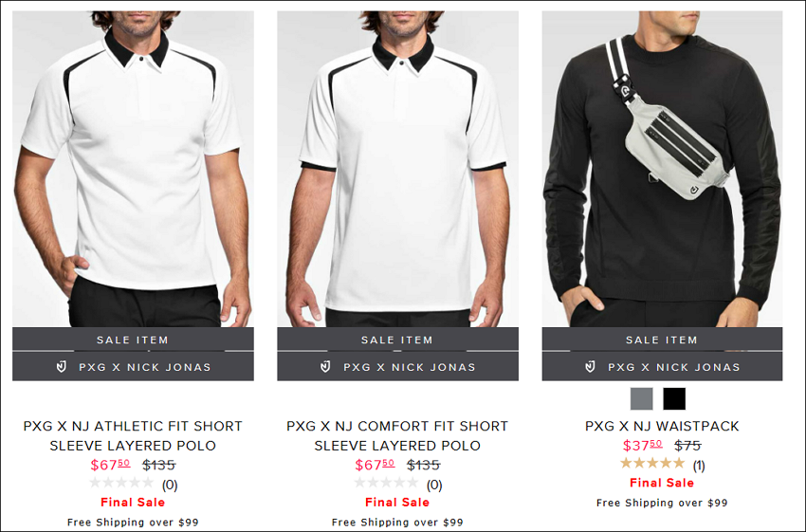Click PXG shield icon under athletic fit polo
The width and height of the screenshot is (806, 532).
62,366
